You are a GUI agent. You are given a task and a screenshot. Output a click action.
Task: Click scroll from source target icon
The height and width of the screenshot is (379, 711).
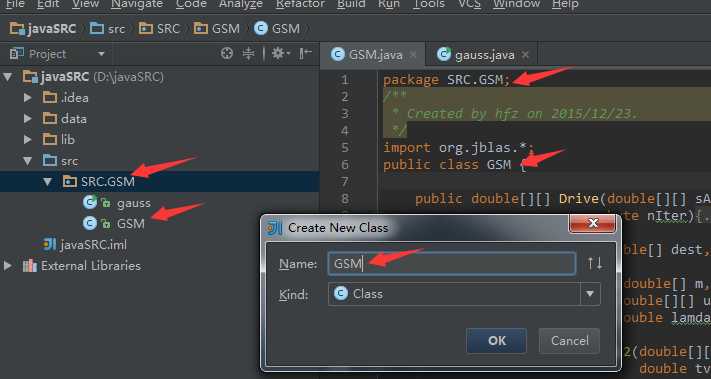point(227,54)
